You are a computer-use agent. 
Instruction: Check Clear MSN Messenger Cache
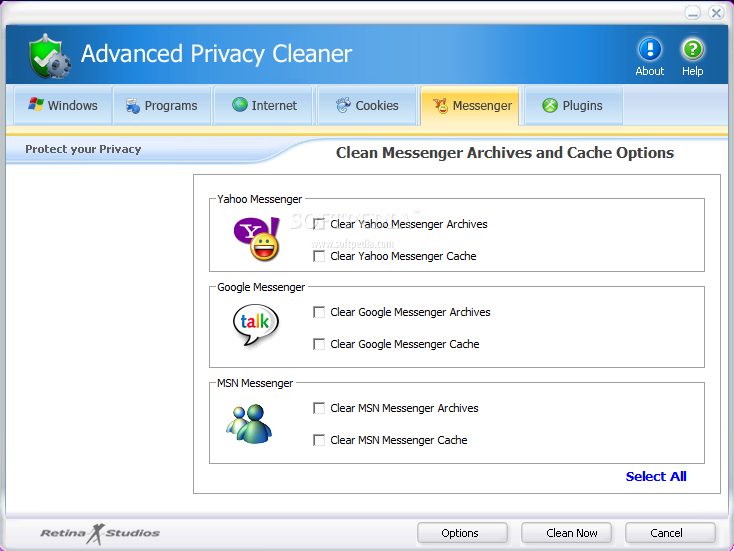coord(319,440)
